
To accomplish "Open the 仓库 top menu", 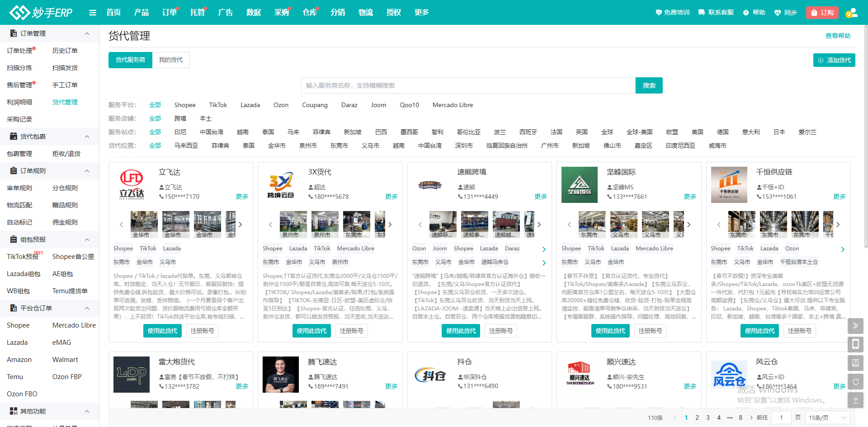I will (x=309, y=13).
